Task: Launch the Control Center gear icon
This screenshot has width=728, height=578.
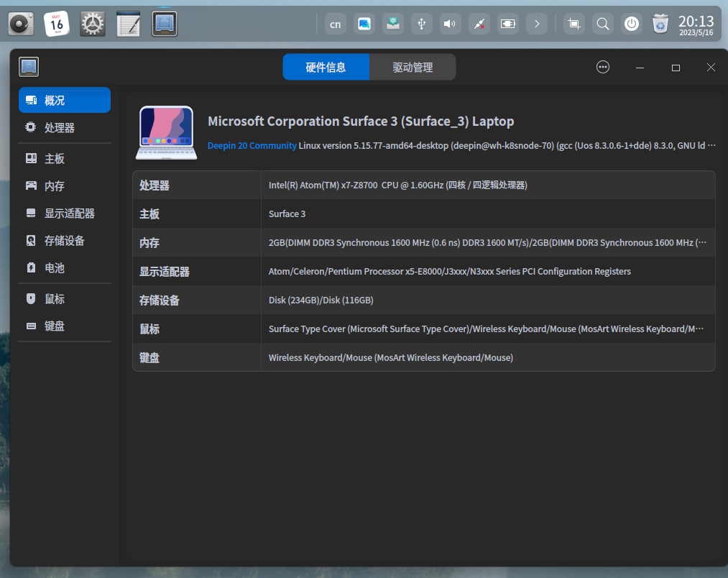Action: pos(93,24)
